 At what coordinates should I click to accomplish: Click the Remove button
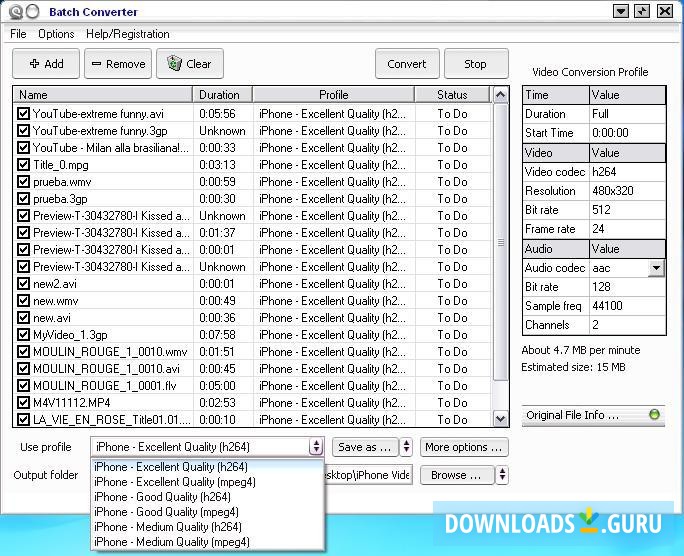[118, 64]
